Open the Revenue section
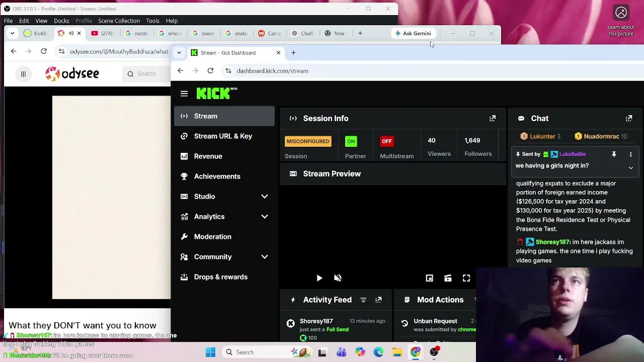This screenshot has height=362, width=644. pyautogui.click(x=224, y=156)
